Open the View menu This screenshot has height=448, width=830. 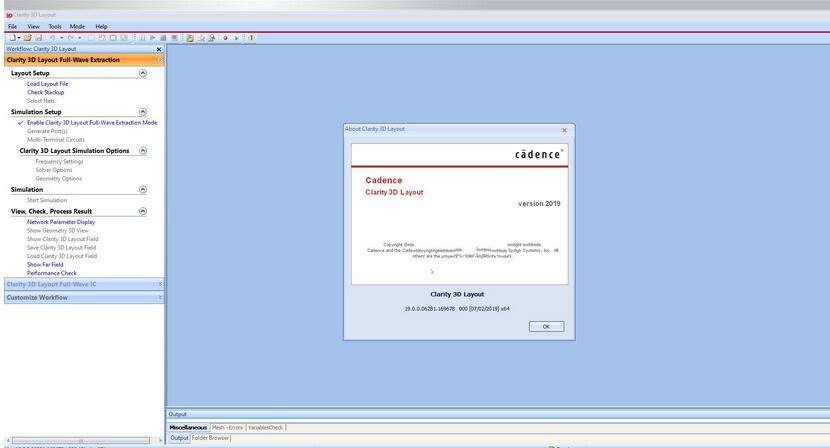(33, 26)
